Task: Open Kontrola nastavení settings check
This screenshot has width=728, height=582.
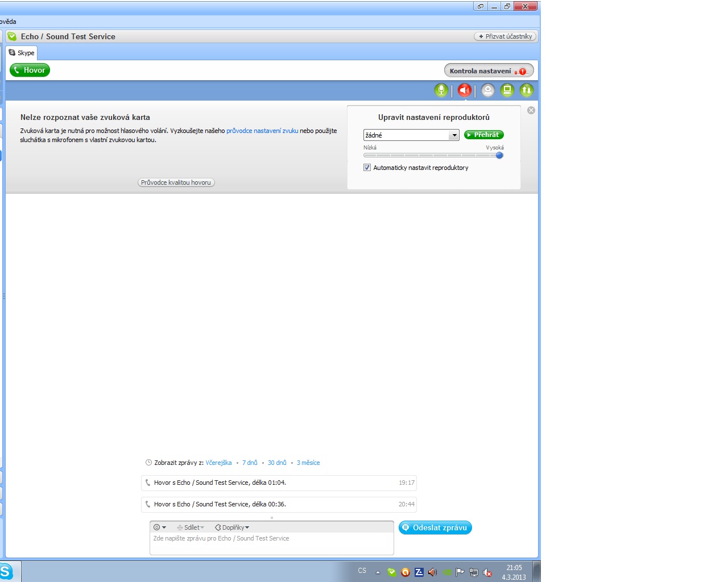Action: click(x=489, y=71)
